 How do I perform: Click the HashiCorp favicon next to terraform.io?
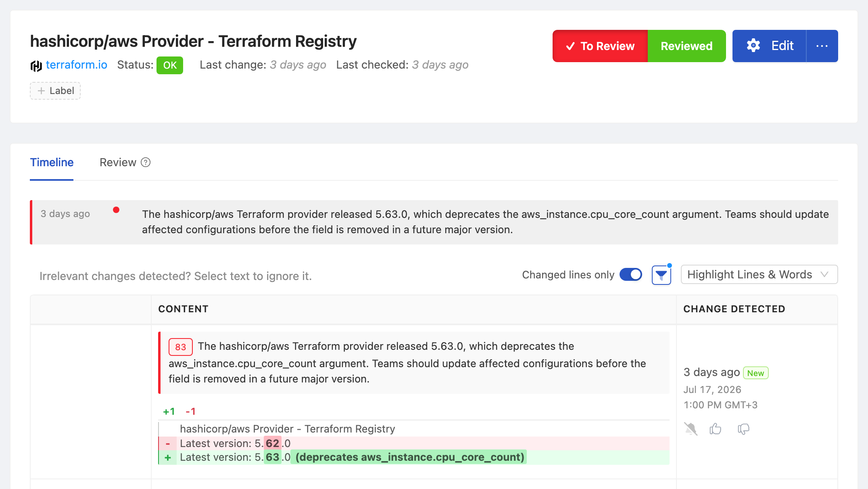coord(36,66)
